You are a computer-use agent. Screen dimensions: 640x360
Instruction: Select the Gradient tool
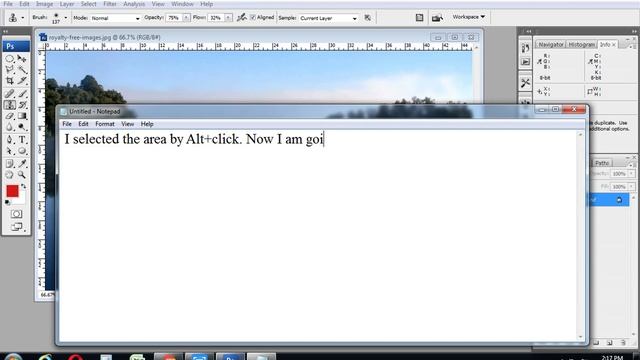point(22,116)
